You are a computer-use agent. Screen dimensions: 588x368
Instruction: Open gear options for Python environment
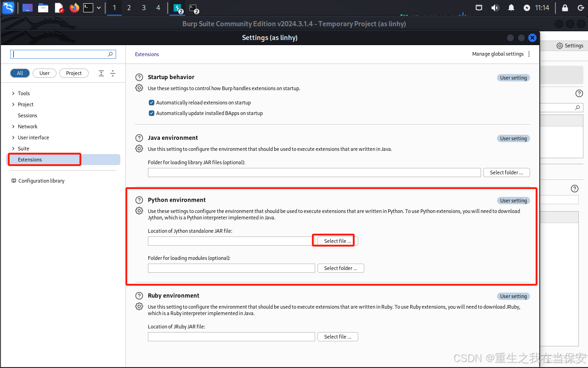(x=139, y=211)
